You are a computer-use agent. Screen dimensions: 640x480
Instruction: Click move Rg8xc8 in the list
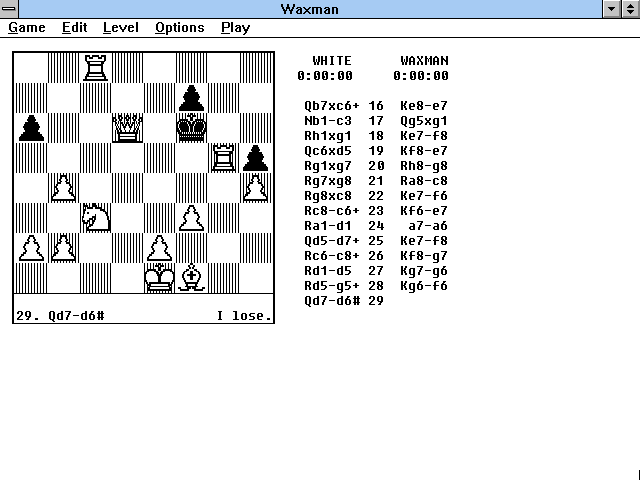point(328,196)
